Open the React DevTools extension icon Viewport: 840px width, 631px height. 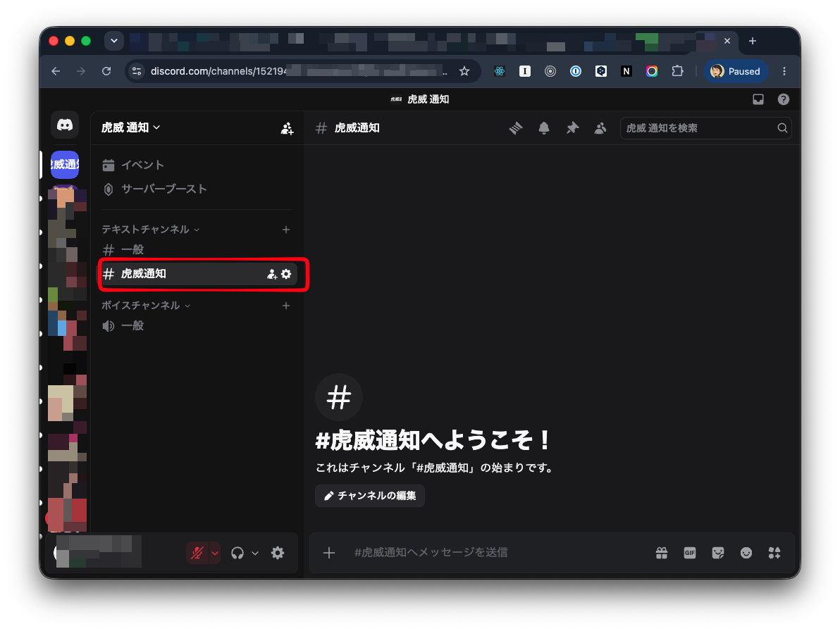click(x=500, y=71)
